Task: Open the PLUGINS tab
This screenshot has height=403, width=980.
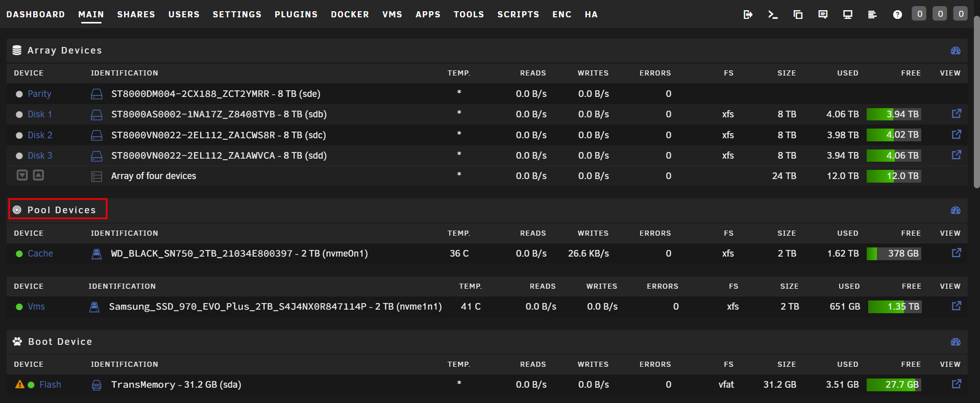Action: click(x=296, y=14)
